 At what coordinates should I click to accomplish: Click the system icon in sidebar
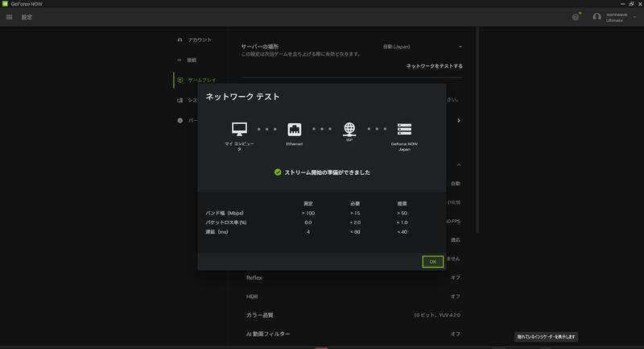(180, 100)
